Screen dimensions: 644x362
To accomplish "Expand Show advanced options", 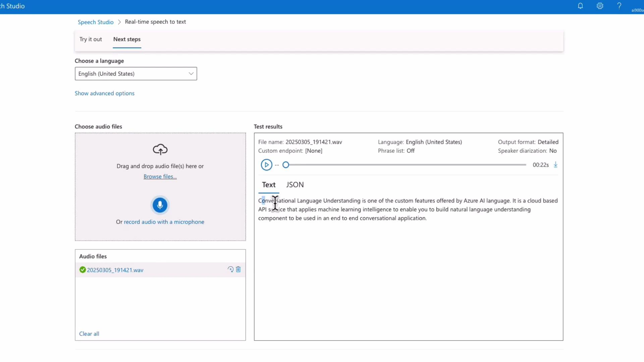I will pyautogui.click(x=104, y=93).
